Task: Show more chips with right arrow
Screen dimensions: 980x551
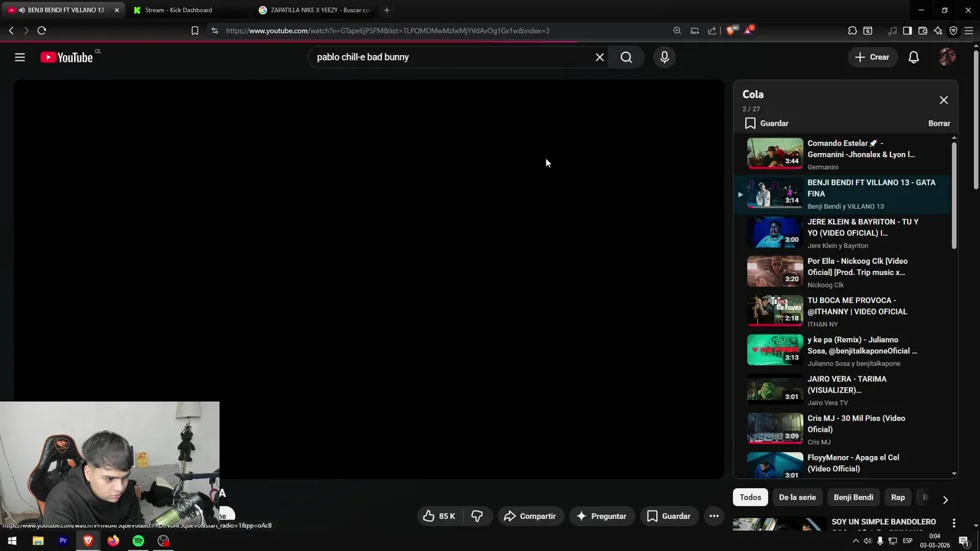Action: (x=946, y=500)
